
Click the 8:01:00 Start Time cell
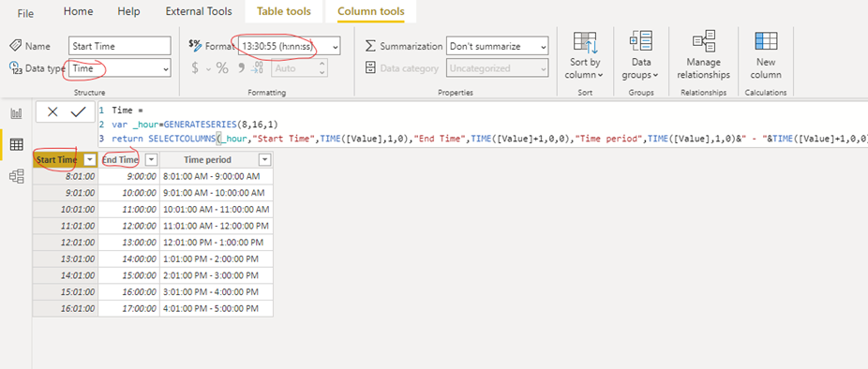click(66, 176)
